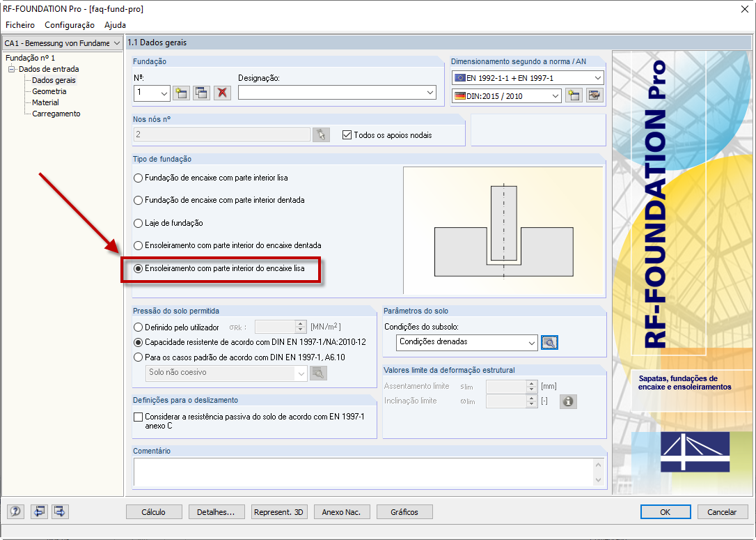Open the edit national annex settings icon
Image resolution: width=756 pixels, height=540 pixels.
pos(595,95)
